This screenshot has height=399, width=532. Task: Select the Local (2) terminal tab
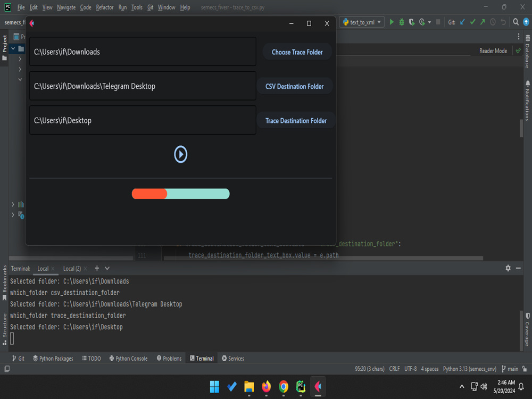pos(70,268)
